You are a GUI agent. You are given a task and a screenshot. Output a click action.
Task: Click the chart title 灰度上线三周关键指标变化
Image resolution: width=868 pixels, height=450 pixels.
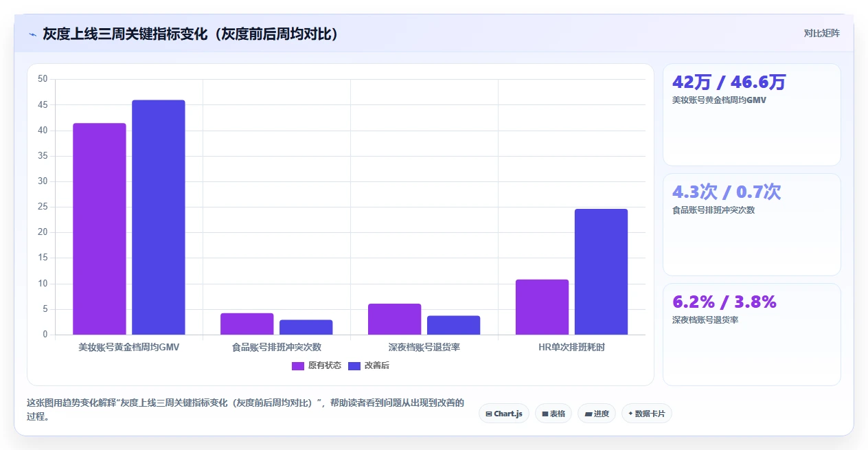190,34
